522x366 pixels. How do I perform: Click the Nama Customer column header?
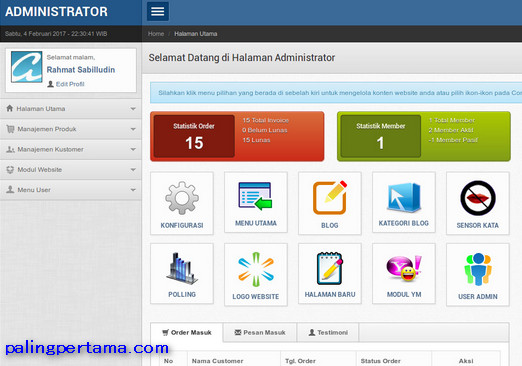pos(217,361)
